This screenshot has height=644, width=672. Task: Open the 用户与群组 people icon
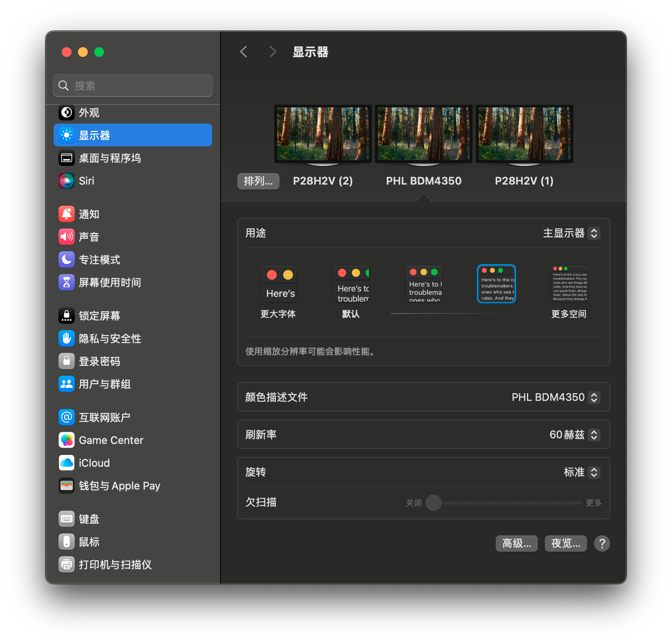click(x=67, y=384)
